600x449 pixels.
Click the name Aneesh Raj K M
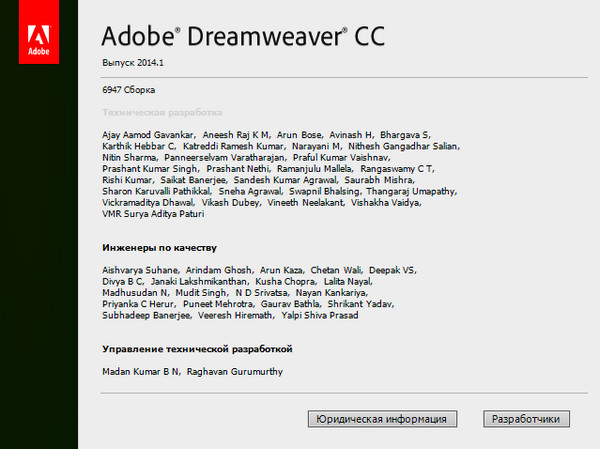(x=235, y=135)
